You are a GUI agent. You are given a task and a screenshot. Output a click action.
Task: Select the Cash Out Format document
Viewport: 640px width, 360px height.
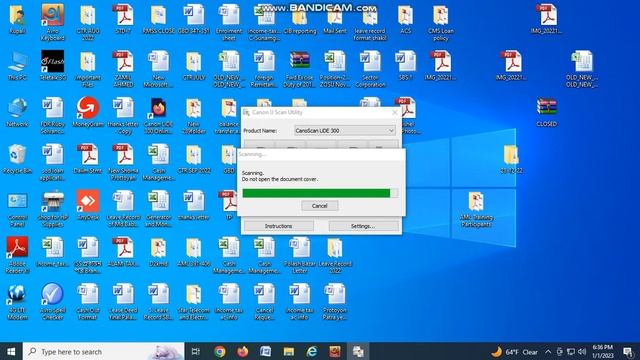pyautogui.click(x=88, y=302)
